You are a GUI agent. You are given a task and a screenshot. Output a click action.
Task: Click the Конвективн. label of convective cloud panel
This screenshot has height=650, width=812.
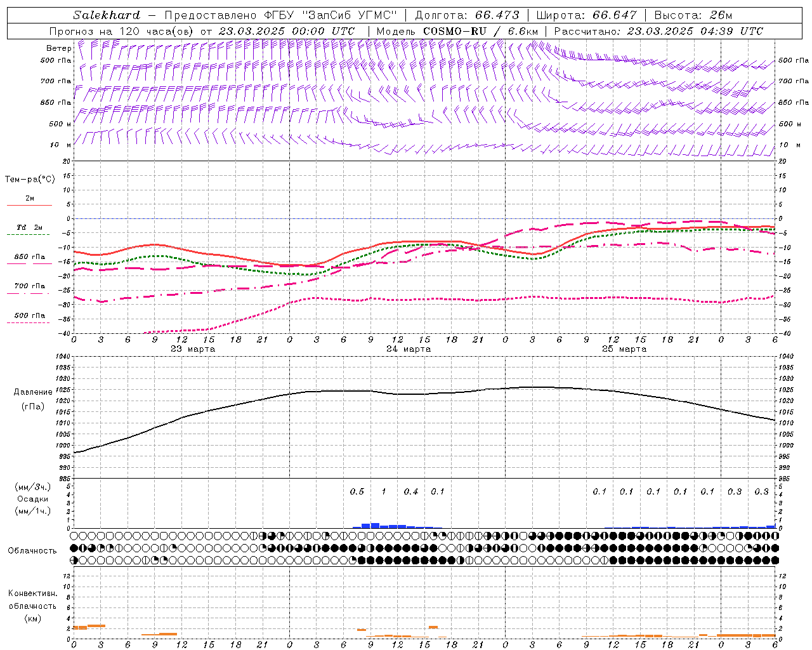(x=33, y=594)
